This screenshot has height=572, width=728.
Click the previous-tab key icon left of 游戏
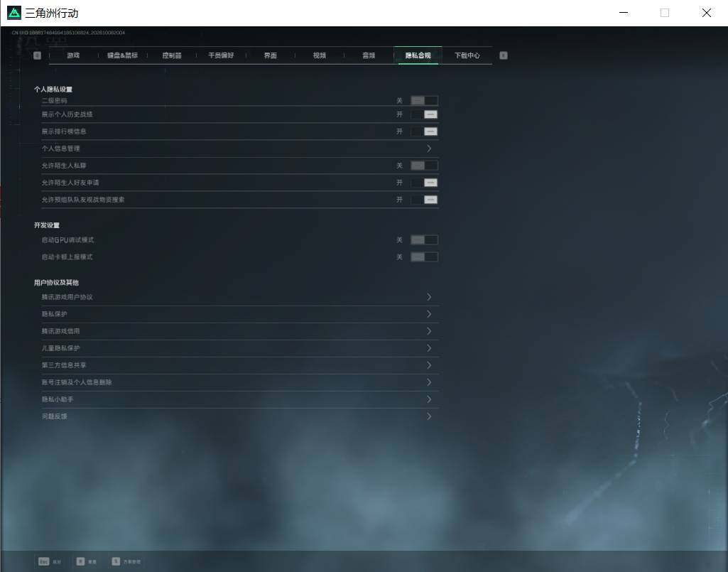tap(37, 55)
